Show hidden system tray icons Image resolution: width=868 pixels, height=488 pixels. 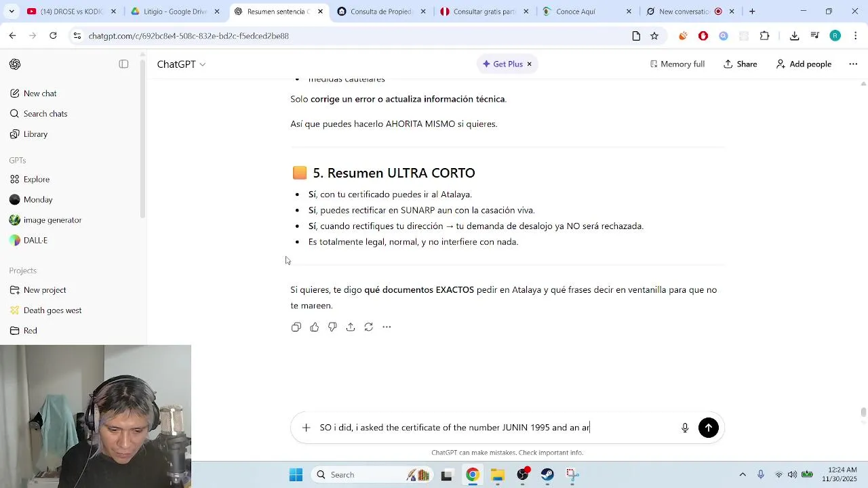coord(743,475)
